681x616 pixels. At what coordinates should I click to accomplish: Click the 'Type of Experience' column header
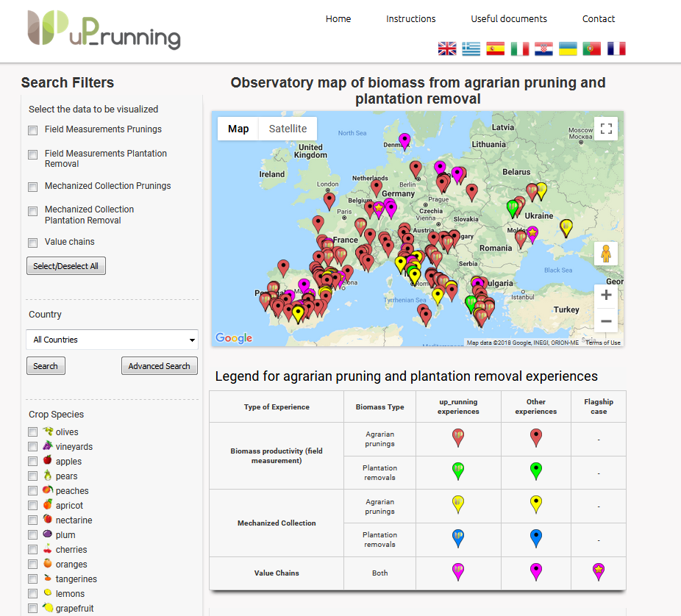(277, 407)
